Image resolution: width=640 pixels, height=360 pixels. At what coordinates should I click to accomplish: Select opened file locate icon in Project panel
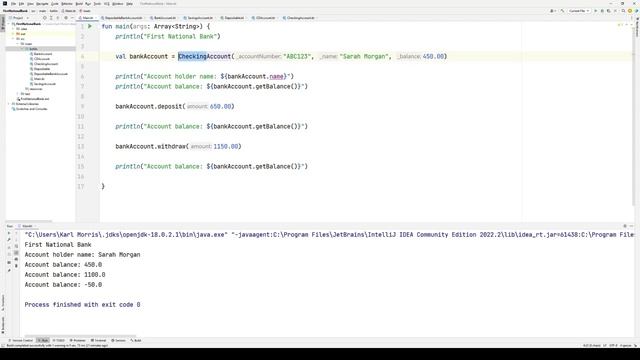pos(44,18)
